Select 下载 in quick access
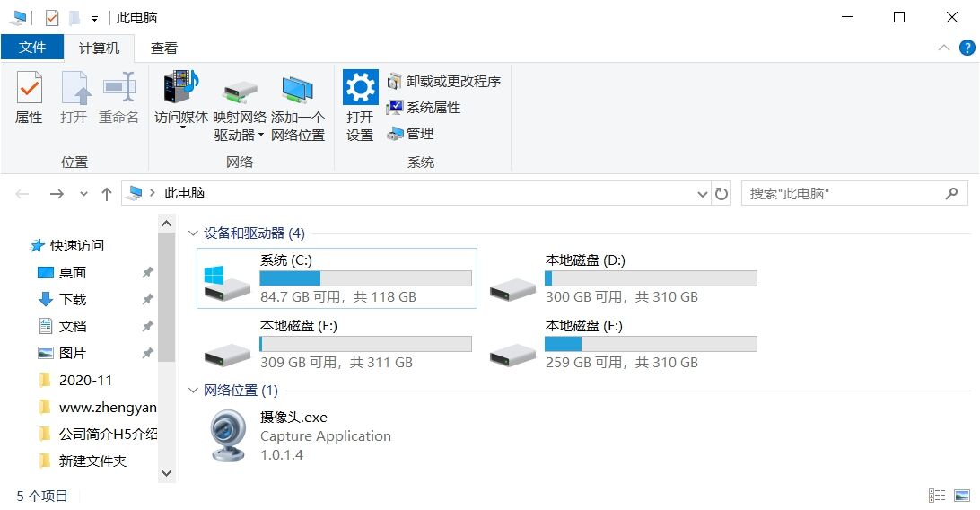Viewport: 980px width, 510px height. point(73,299)
